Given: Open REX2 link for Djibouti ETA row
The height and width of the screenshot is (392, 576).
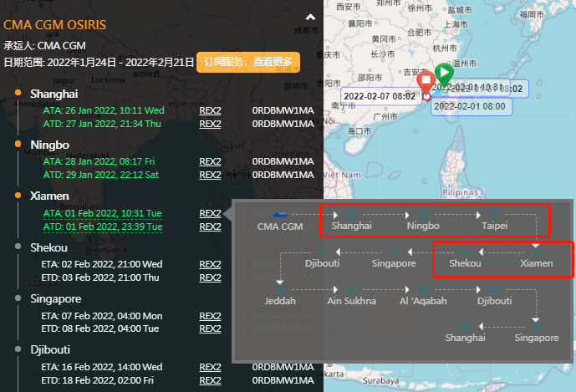Looking at the screenshot, I should click(210, 367).
